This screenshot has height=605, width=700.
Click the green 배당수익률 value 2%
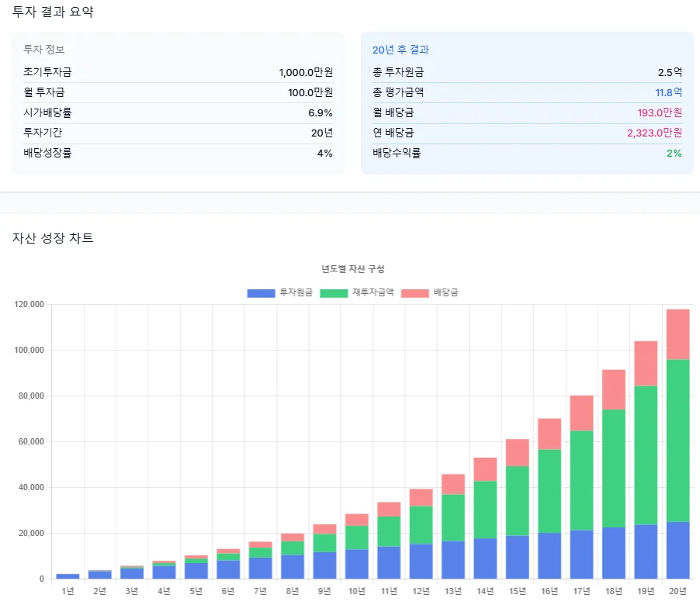click(674, 153)
